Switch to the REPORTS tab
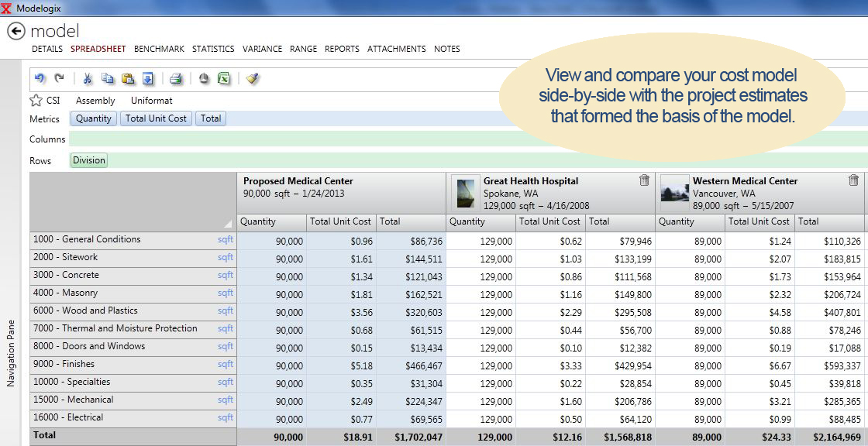This screenshot has width=868, height=446. pos(342,49)
